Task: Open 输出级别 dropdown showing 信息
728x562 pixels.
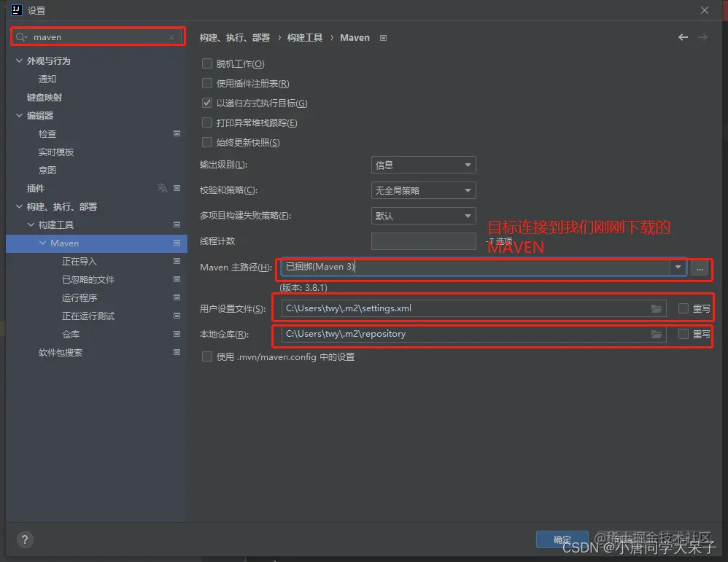Action: click(423, 165)
